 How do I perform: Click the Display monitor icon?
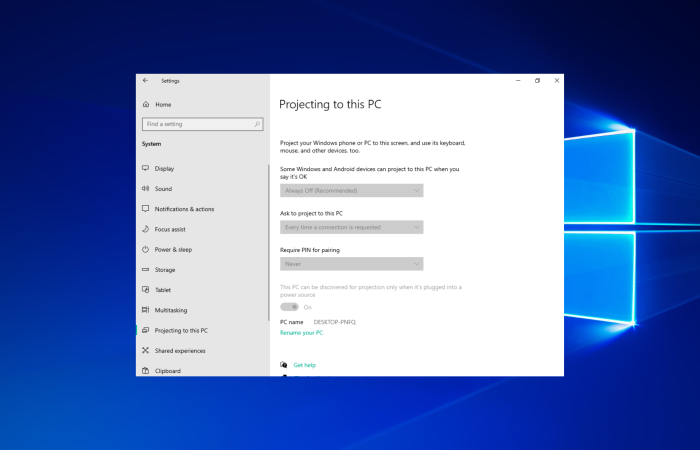point(145,168)
